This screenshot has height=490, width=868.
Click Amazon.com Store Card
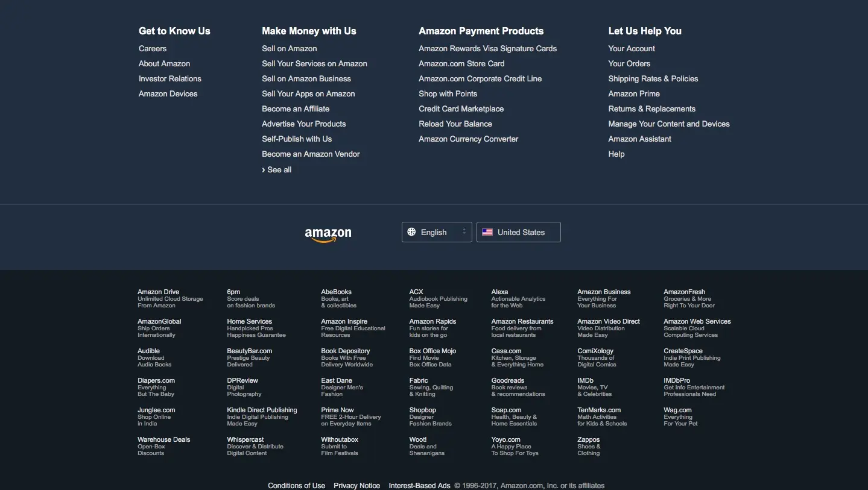coord(461,64)
